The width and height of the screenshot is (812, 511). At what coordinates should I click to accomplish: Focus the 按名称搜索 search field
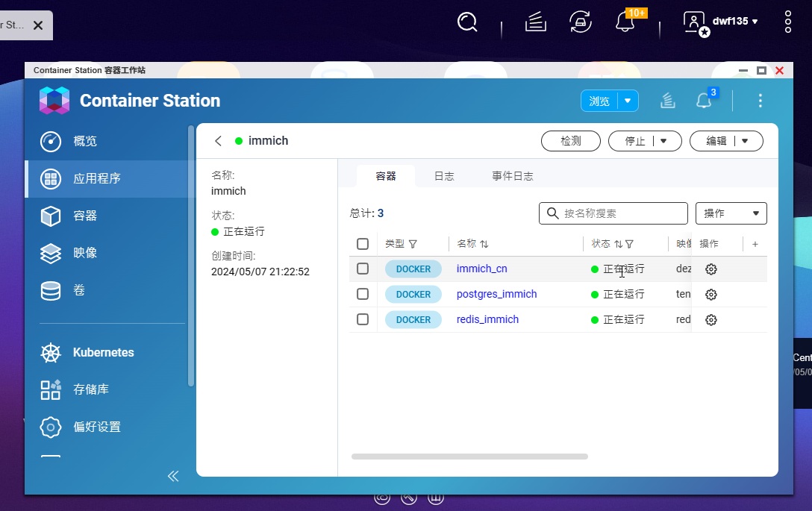(613, 213)
